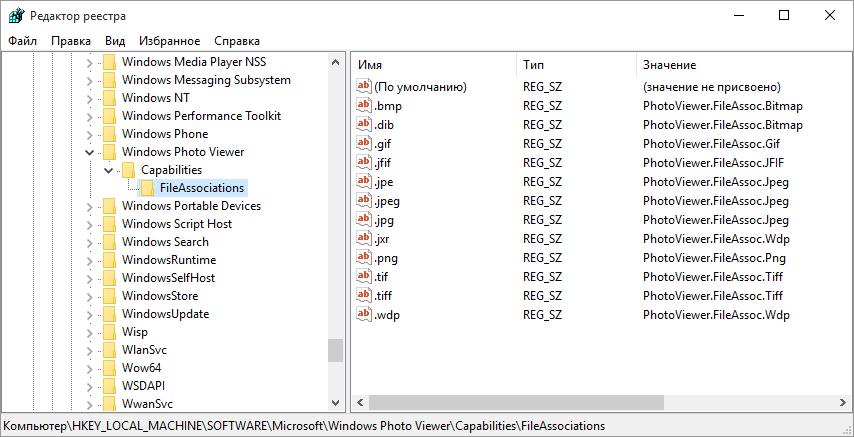Click the string icon of .gif value
This screenshot has height=437, width=854.
tap(363, 143)
